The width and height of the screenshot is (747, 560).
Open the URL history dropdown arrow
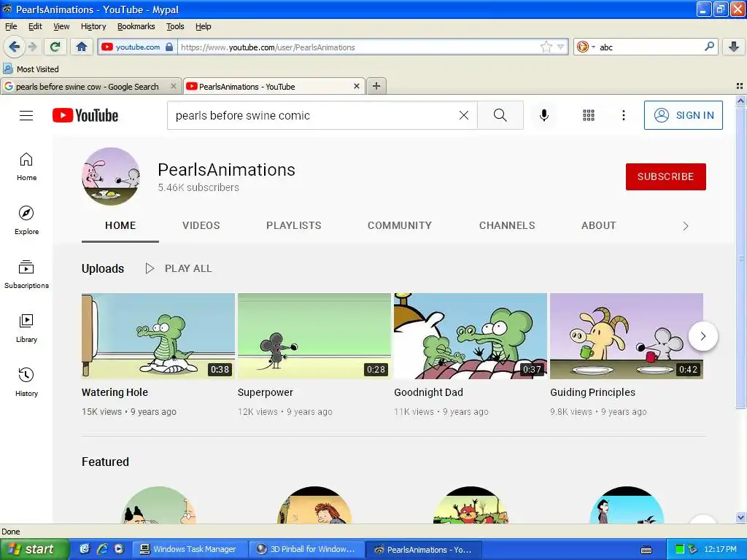[x=561, y=47]
